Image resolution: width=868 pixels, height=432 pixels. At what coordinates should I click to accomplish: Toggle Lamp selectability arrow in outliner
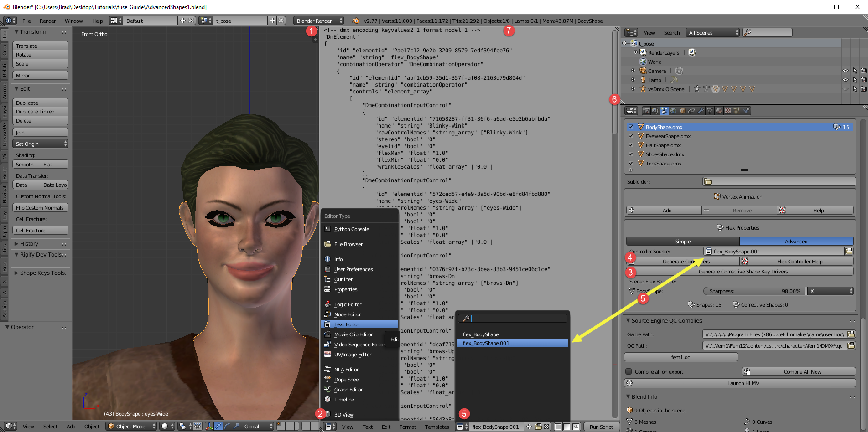click(x=855, y=80)
